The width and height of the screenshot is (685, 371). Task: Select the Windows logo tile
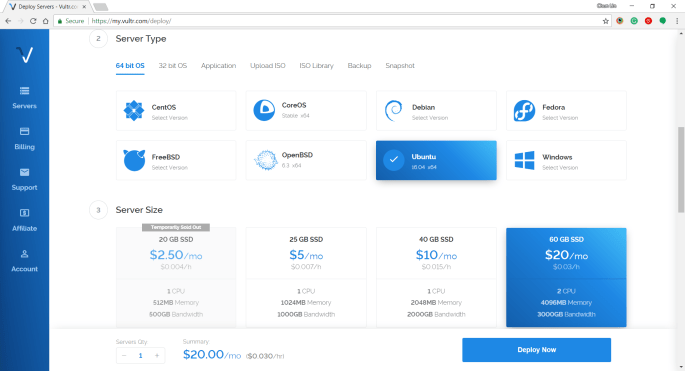coord(524,160)
